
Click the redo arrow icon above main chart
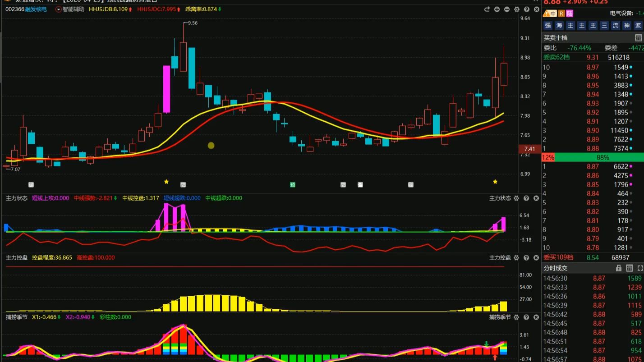tap(487, 9)
